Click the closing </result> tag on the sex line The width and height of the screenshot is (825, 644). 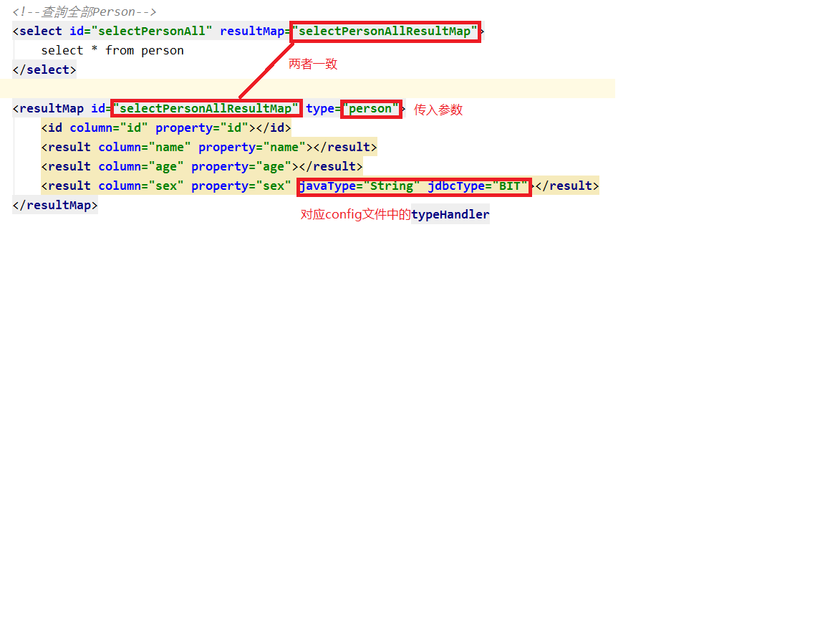pyautogui.click(x=567, y=186)
